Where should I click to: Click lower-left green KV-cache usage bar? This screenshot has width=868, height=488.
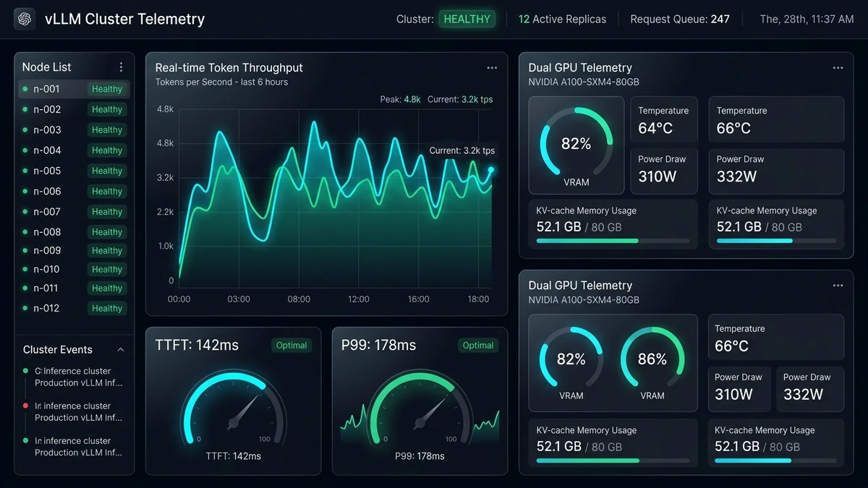[x=613, y=460]
